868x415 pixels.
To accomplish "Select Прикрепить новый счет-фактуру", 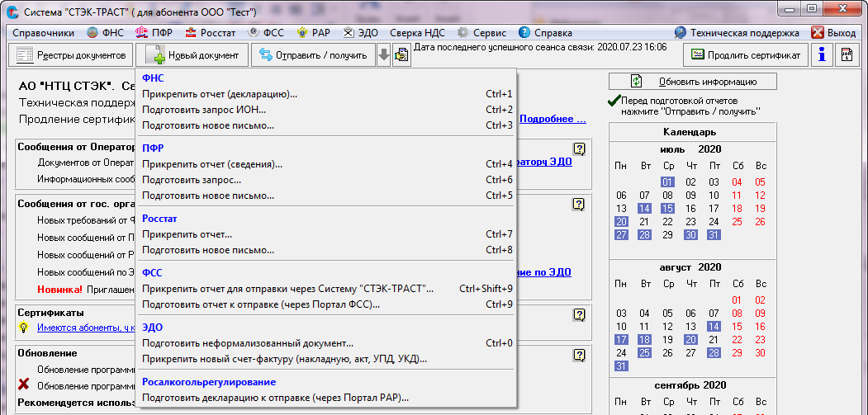I will pos(326,359).
